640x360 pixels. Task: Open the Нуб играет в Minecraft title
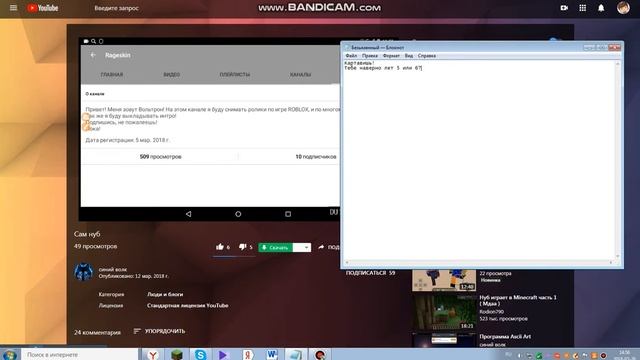tap(518, 300)
